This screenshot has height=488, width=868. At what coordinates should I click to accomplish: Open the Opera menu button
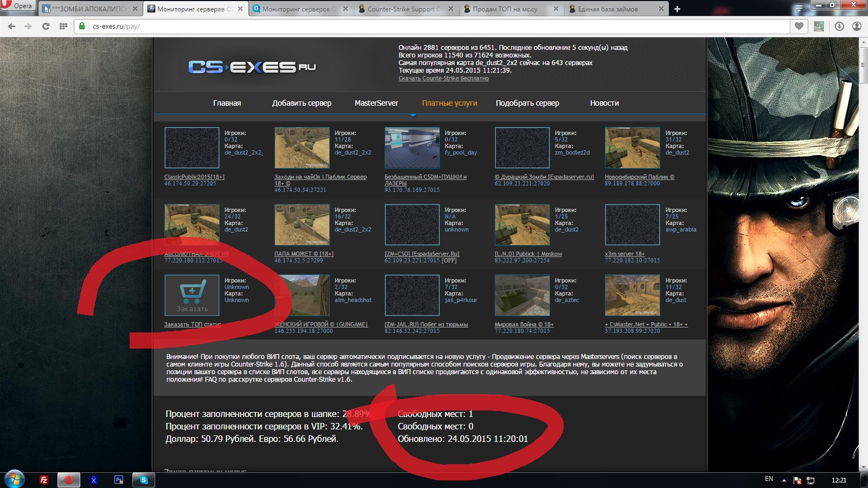pos(18,6)
